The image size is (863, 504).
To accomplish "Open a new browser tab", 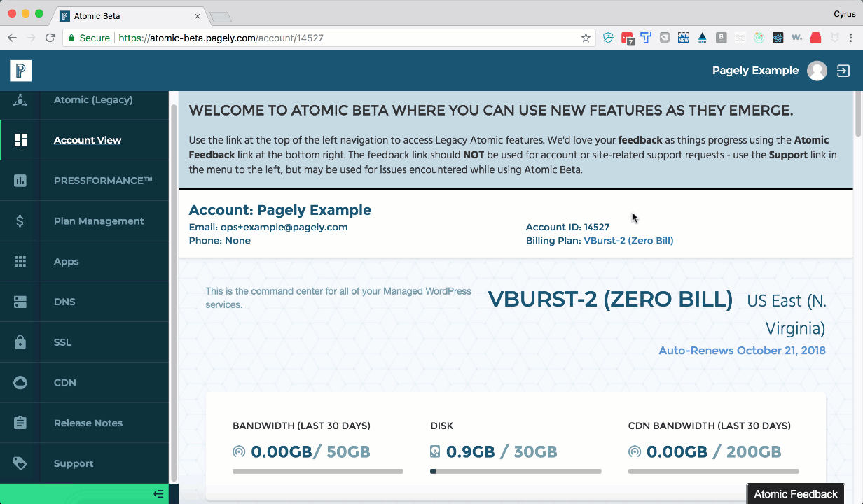I will point(221,17).
